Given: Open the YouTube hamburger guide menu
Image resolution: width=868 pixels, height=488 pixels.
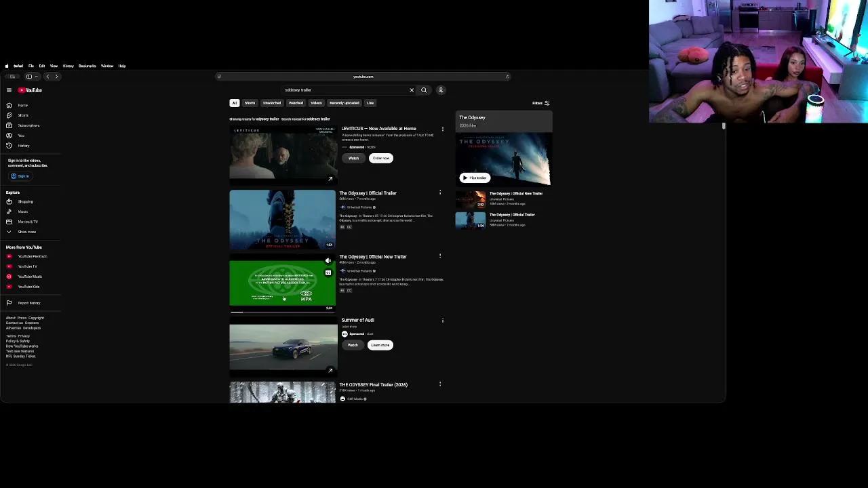Looking at the screenshot, I should click(9, 90).
